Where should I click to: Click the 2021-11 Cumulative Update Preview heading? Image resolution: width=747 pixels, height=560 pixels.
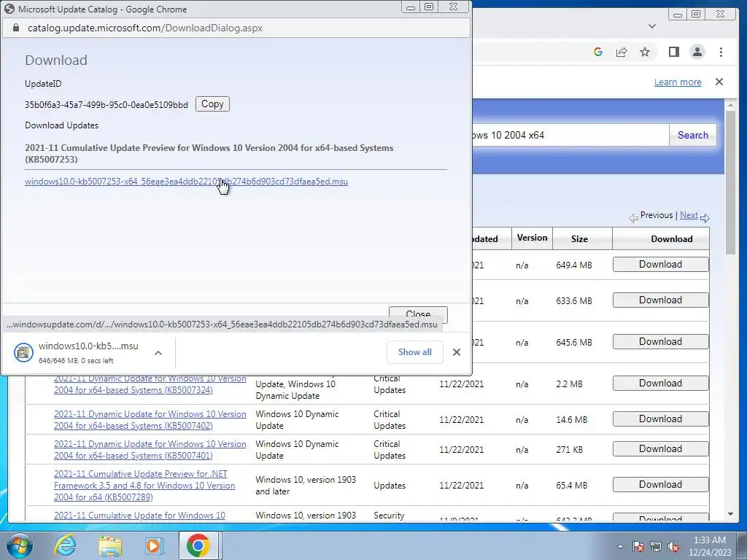(209, 153)
